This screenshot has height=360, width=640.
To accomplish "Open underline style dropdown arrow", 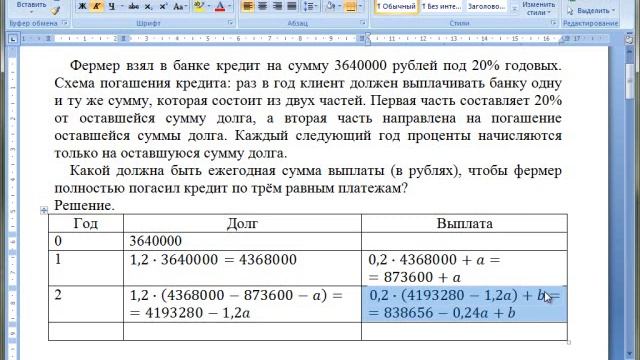I will 121,6.
